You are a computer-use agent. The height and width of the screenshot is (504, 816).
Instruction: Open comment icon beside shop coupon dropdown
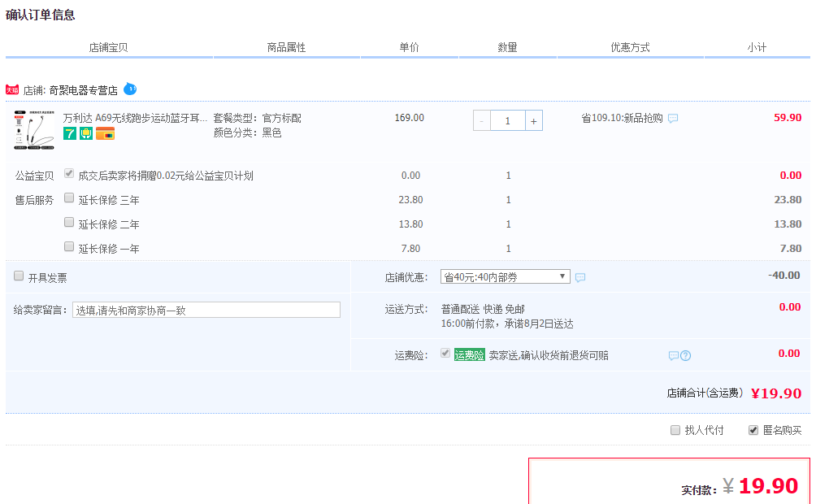580,277
